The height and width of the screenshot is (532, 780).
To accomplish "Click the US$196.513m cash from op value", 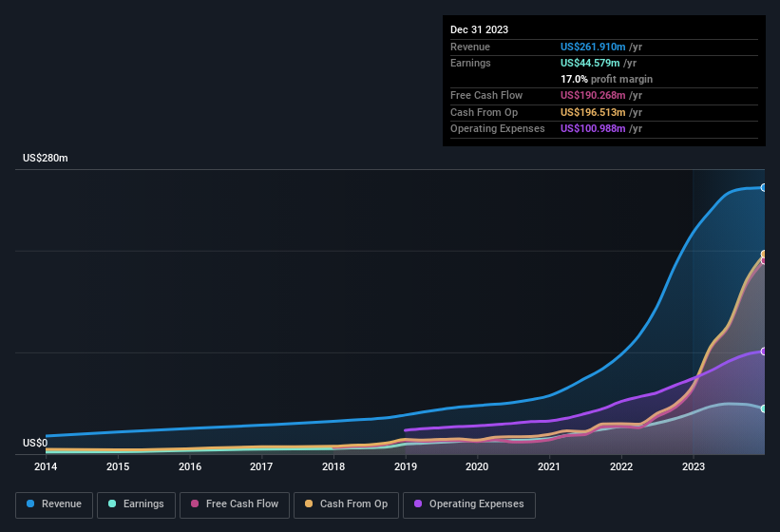I will point(593,112).
